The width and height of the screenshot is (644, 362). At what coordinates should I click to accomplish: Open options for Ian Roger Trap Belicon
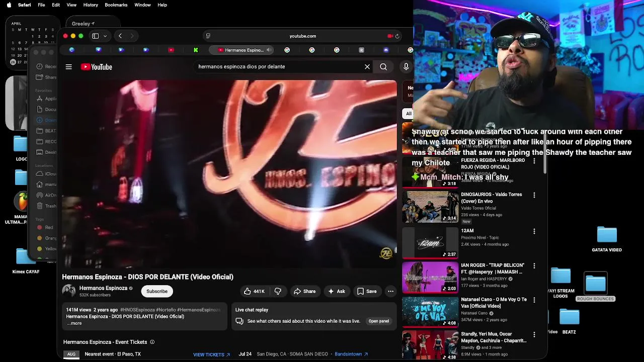(x=534, y=265)
